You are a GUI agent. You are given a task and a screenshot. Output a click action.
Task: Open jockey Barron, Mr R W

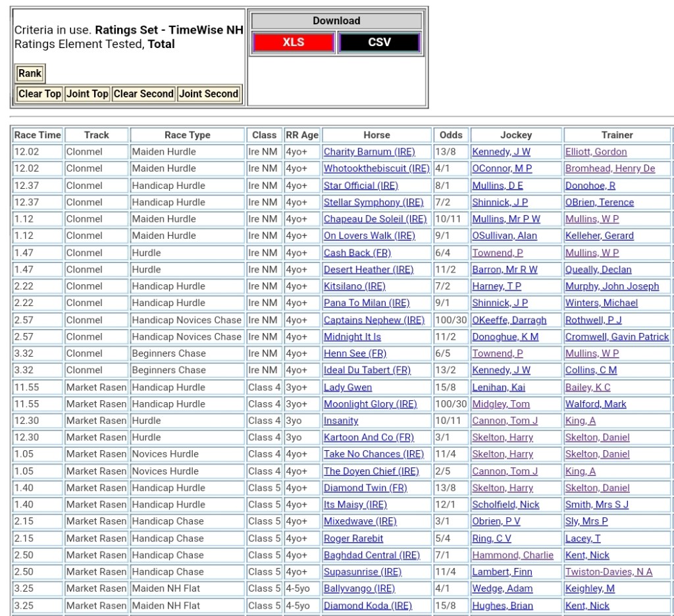click(504, 270)
